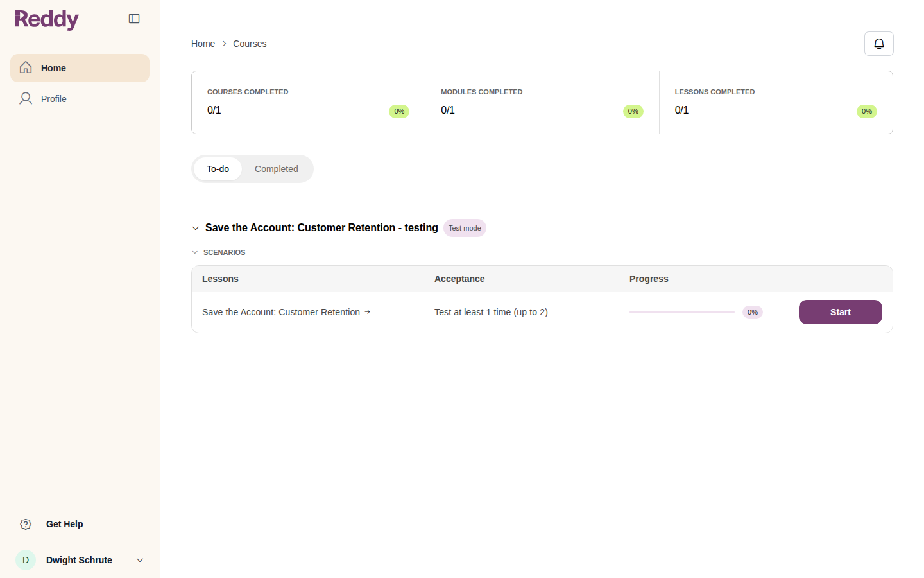Collapse the sidebar panel icon
The width and height of the screenshot is (924, 578).
point(134,19)
